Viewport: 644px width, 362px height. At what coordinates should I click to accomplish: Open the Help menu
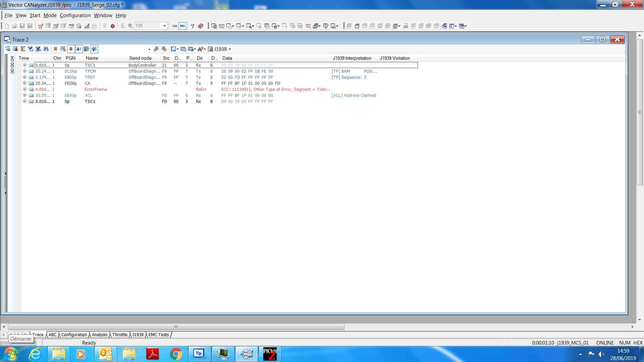121,15
